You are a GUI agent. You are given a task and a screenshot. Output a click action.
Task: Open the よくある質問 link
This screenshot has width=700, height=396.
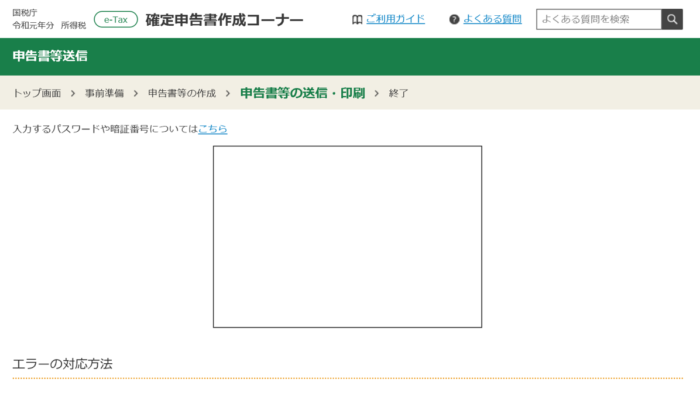pos(492,19)
